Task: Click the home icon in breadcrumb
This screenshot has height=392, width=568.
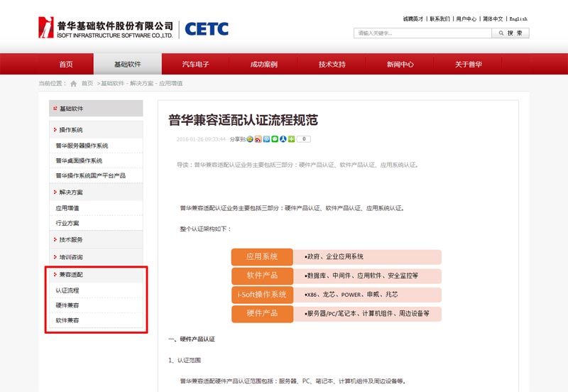Action: [x=74, y=84]
